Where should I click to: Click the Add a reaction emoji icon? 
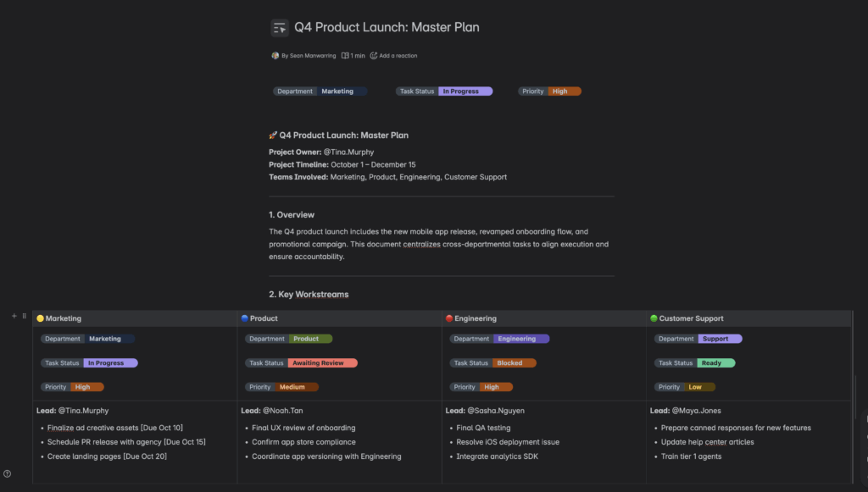coord(374,56)
